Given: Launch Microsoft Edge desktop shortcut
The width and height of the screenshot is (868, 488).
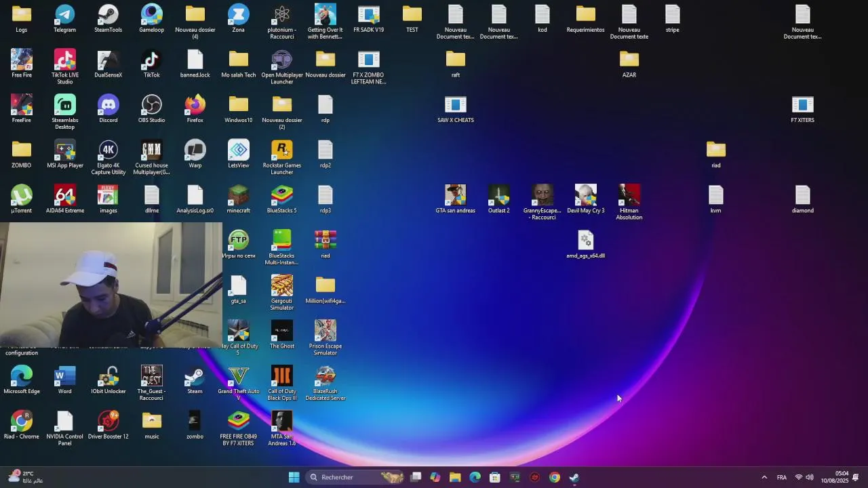Looking at the screenshot, I should click(x=22, y=380).
